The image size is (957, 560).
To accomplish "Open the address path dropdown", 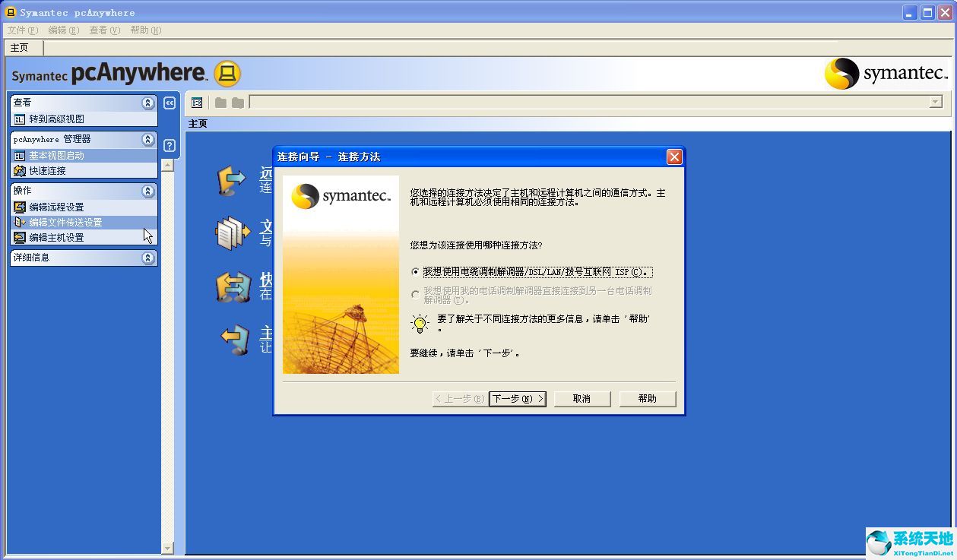I will 936,102.
